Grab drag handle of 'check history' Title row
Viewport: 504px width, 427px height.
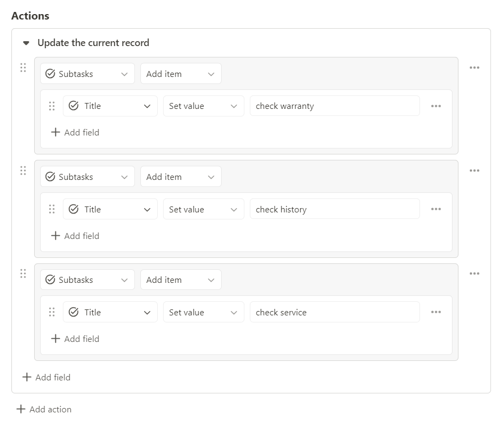(x=51, y=209)
